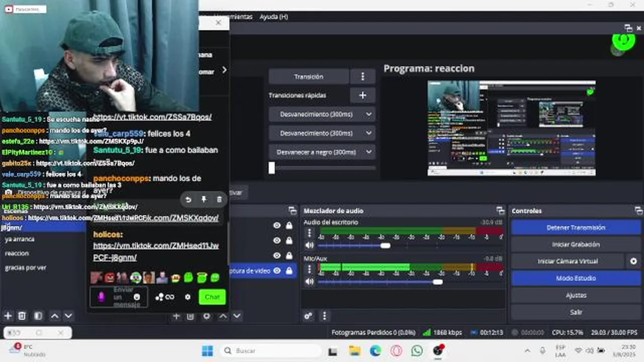Open holicos tiktok link in chat popup
This screenshot has width=644, height=362.
(x=156, y=251)
